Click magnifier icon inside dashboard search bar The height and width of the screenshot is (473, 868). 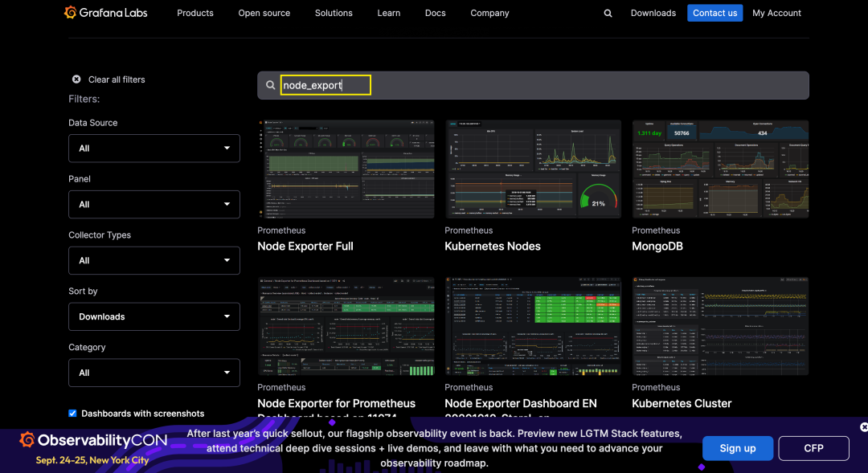pyautogui.click(x=270, y=85)
